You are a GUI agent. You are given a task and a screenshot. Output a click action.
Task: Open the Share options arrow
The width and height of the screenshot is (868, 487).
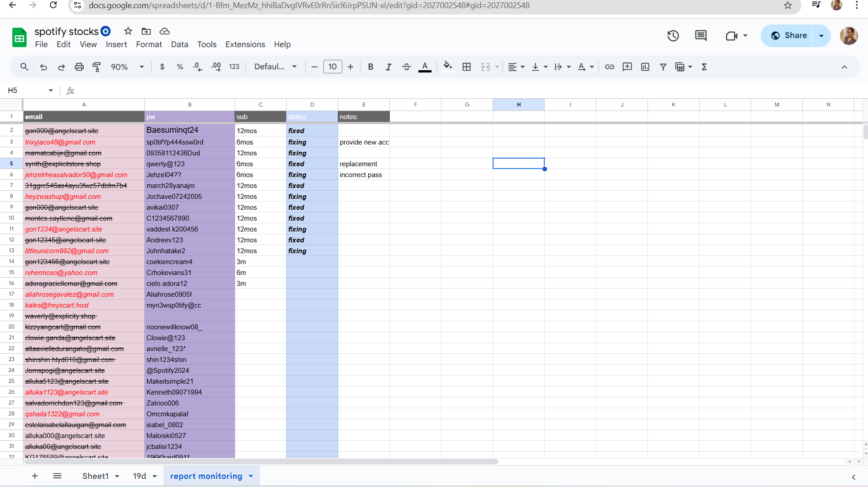pos(821,35)
